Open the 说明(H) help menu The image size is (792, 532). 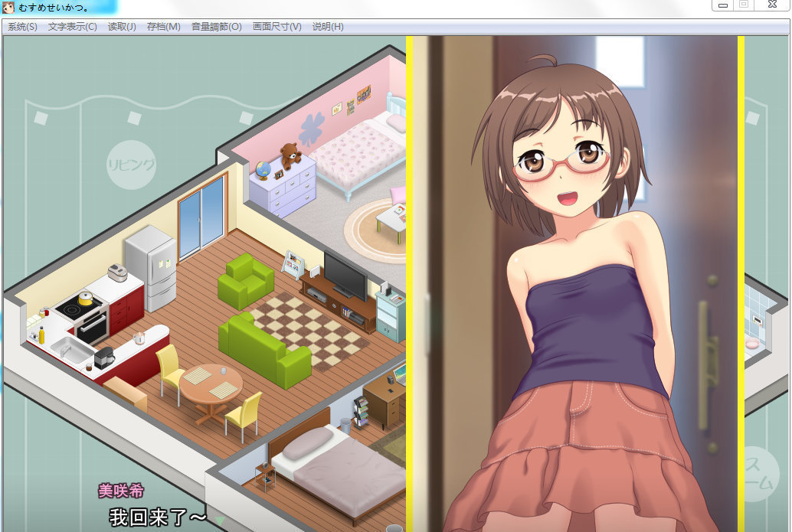[x=328, y=27]
